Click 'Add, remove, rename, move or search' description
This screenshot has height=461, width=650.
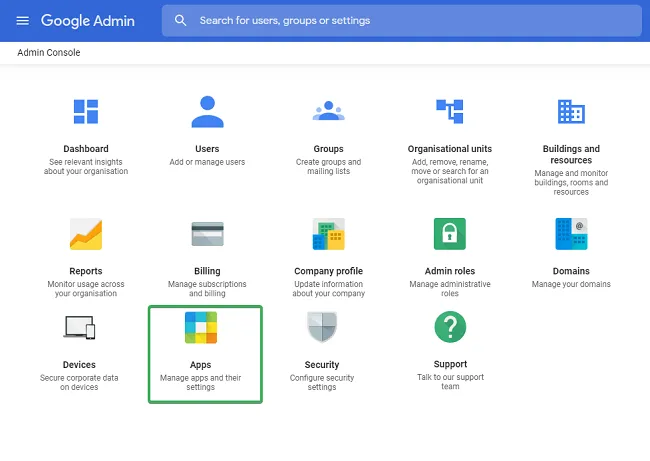tap(450, 171)
